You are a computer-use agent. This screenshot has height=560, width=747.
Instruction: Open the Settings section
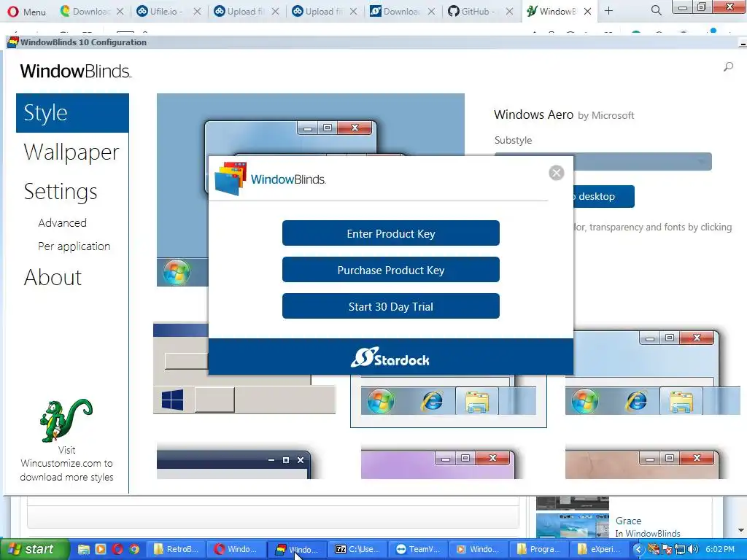pyautogui.click(x=61, y=192)
